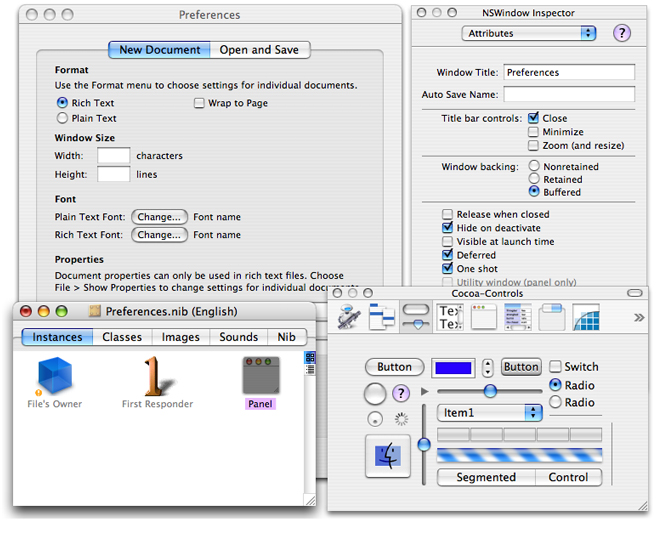This screenshot has height=534, width=663.
Task: Enable Visible at launch time
Action: pos(447,241)
